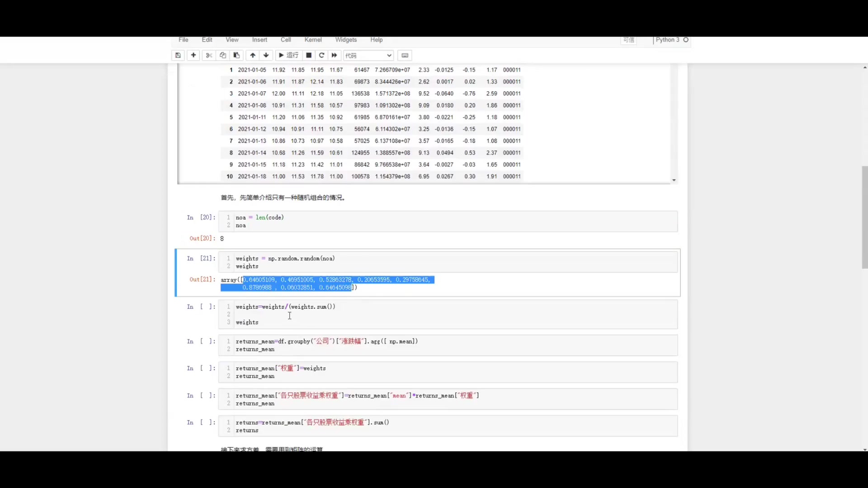The height and width of the screenshot is (488, 868).
Task: Click the Out[20] value 8
Action: tap(222, 239)
